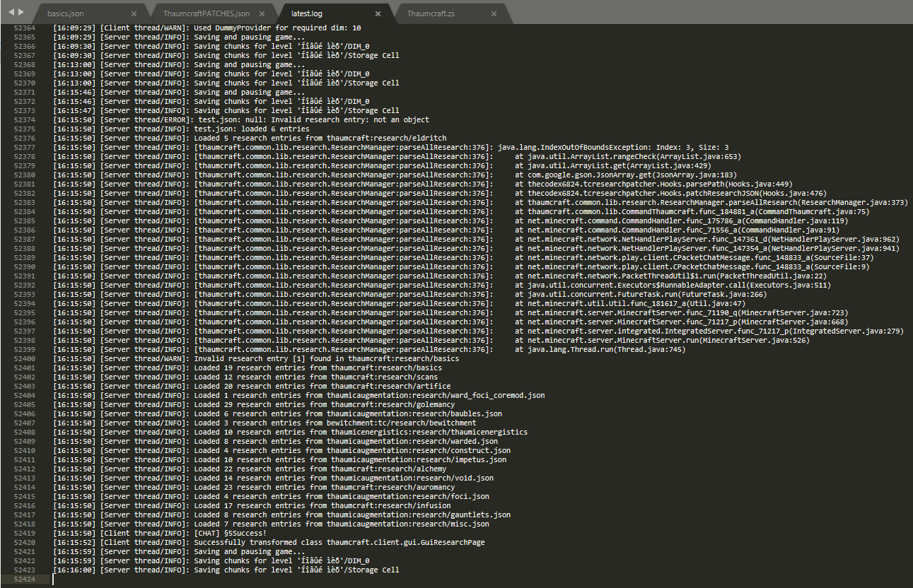Viewport: 913px width, 588px height.
Task: Click the line loading 17 entries from research/infusion
Action: [x=252, y=505]
